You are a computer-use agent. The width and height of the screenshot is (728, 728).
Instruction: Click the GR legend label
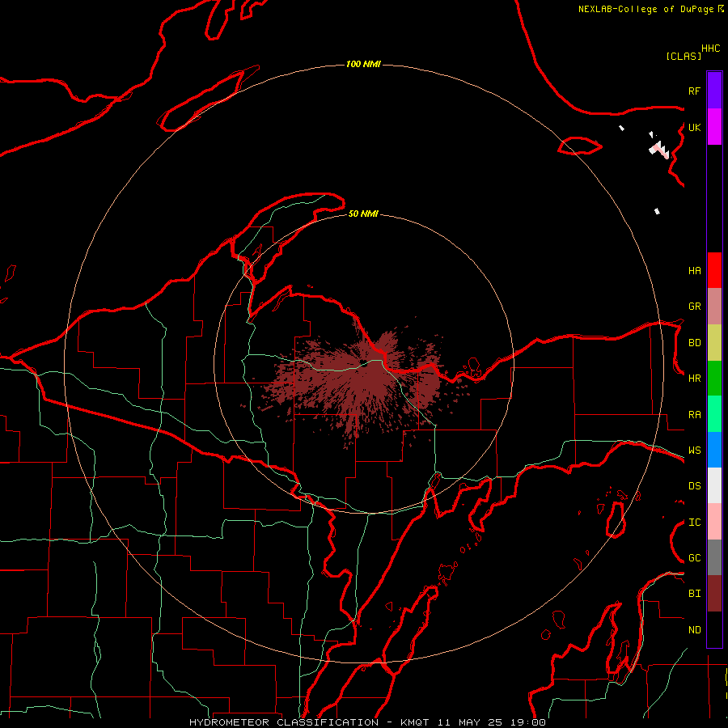point(694,307)
